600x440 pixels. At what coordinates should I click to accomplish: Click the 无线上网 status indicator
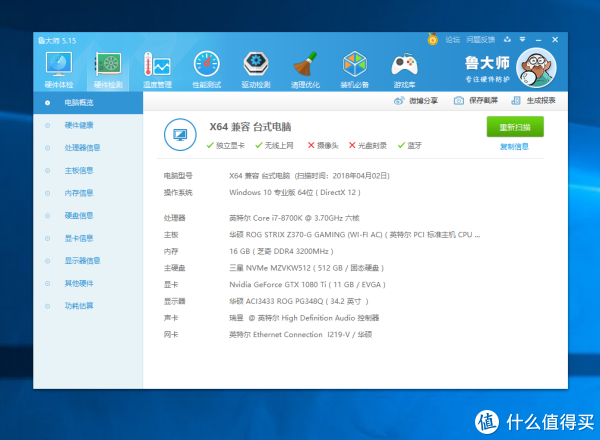pos(274,145)
